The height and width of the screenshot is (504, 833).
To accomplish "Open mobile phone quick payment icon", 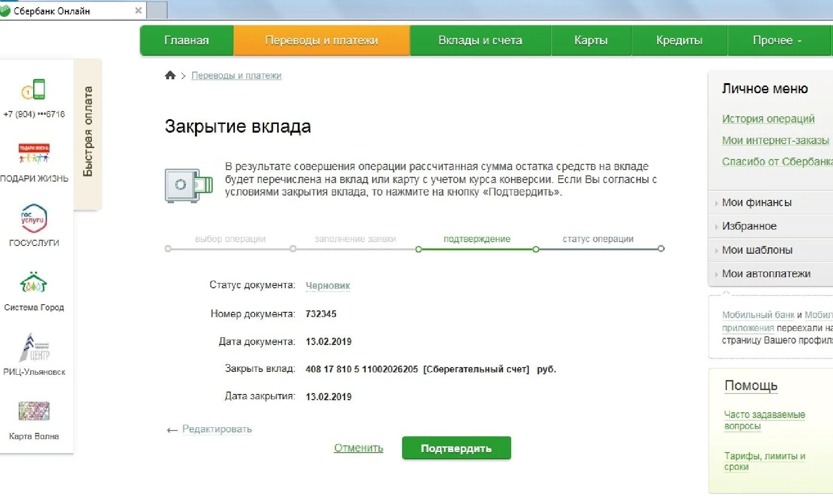I will (34, 89).
